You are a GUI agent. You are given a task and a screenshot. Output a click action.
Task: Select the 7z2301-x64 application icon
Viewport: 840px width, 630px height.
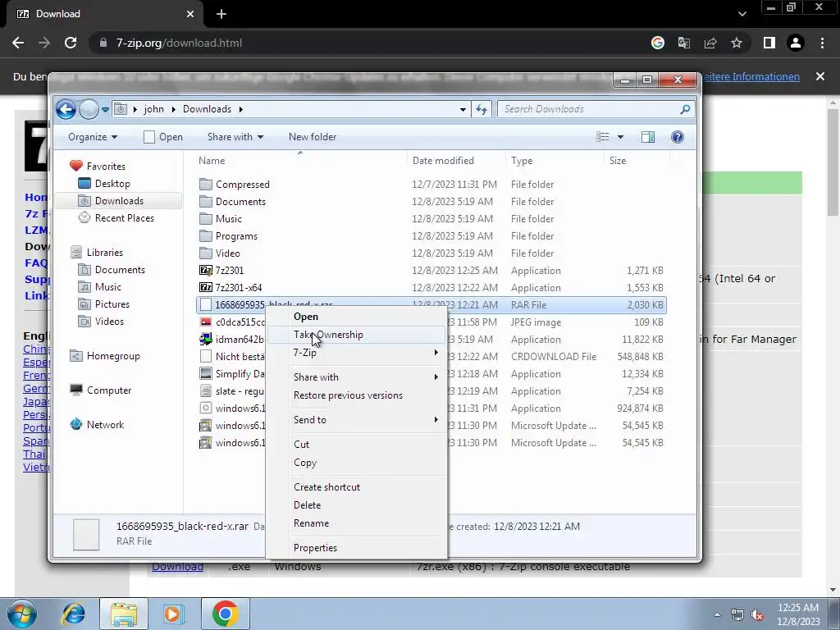tap(206, 288)
